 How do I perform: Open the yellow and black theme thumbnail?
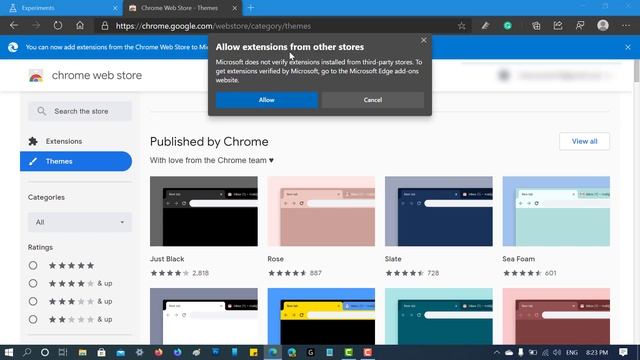[x=321, y=316]
